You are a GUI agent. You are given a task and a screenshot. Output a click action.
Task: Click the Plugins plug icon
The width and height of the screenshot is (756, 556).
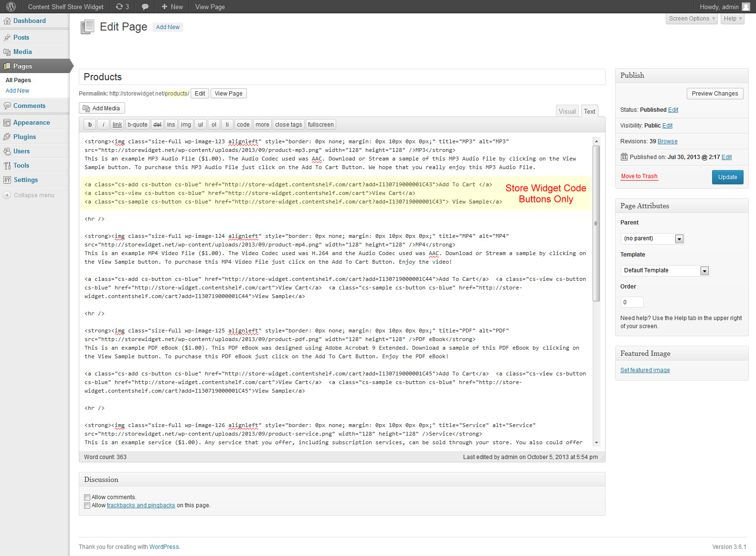(7, 137)
